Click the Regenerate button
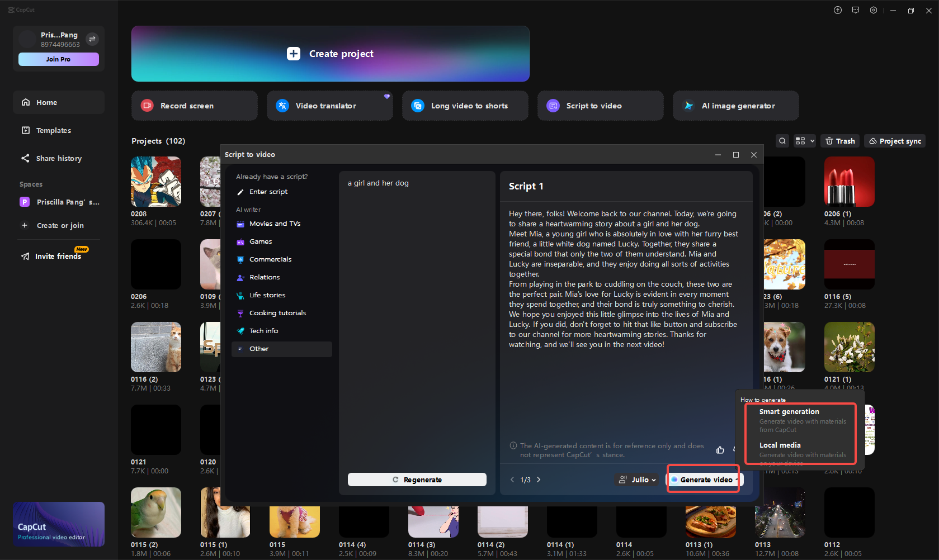 click(x=417, y=480)
